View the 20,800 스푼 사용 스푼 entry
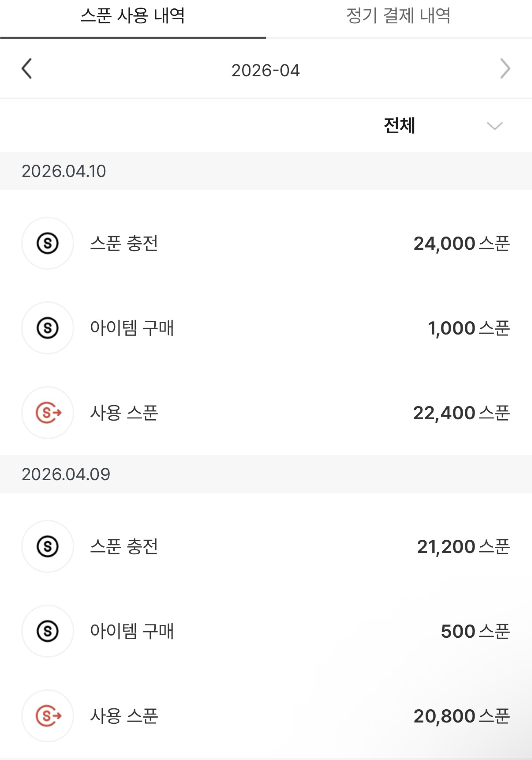The width and height of the screenshot is (532, 760). [x=461, y=716]
